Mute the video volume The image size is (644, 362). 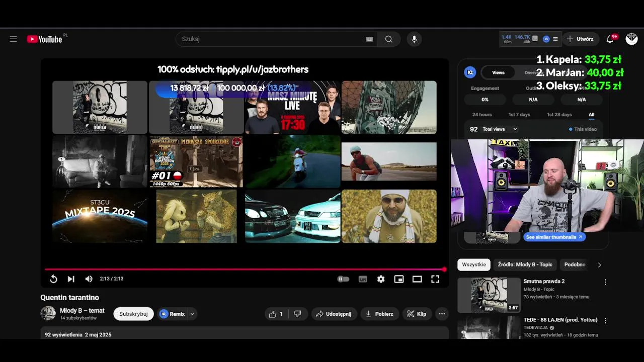click(x=89, y=279)
